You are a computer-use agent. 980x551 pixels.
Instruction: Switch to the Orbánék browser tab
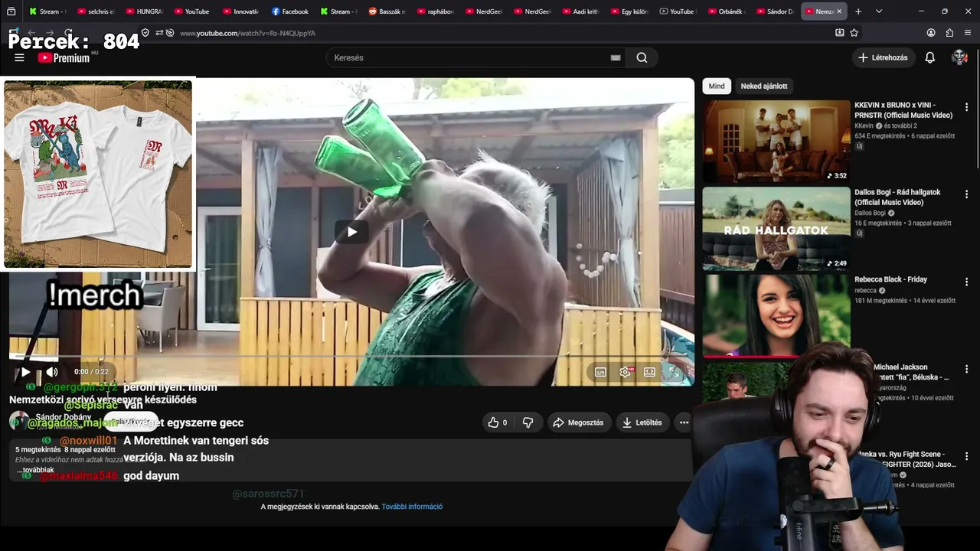point(726,11)
